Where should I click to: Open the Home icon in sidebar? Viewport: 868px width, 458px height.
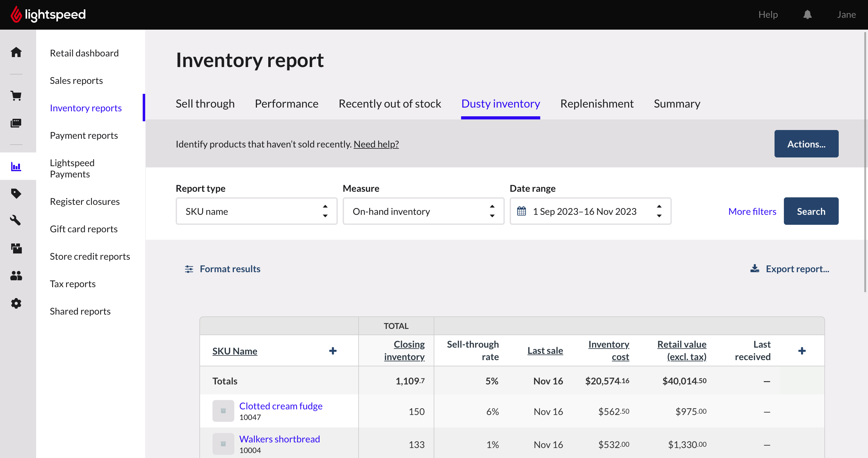[16, 52]
